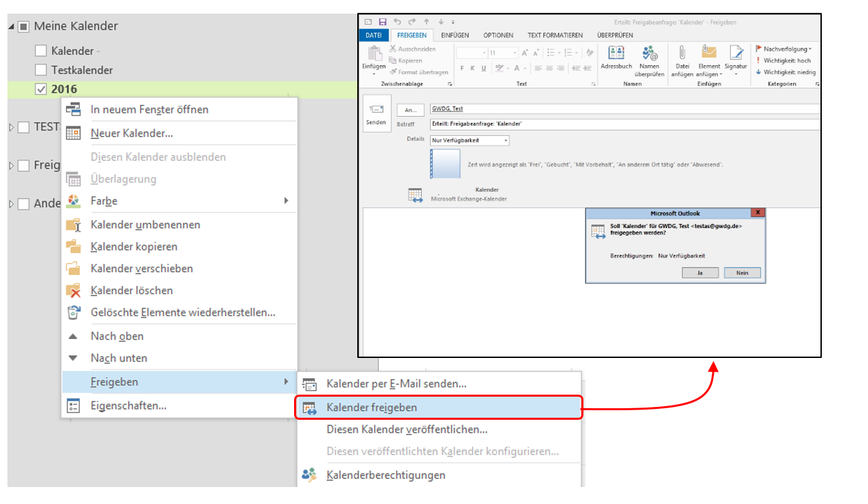Collapse the Meine Kalender tree group
Image resolution: width=868 pixels, height=504 pixels.
[12, 26]
